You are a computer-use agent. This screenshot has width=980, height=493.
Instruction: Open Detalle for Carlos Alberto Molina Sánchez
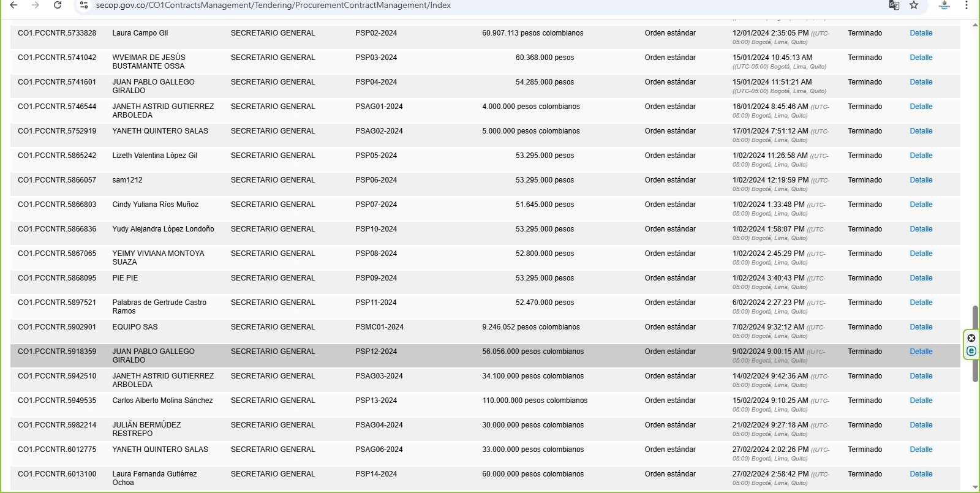[921, 401]
